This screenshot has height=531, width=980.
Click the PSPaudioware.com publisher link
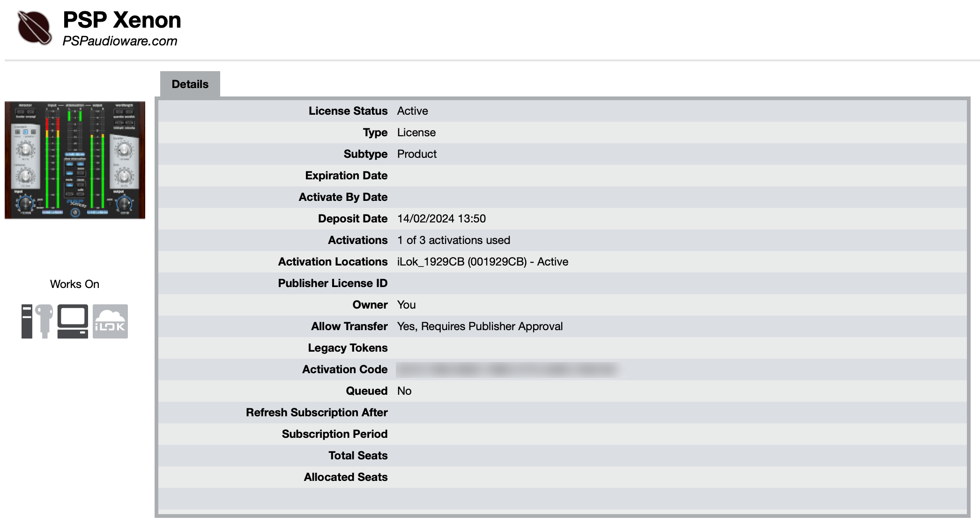(120, 41)
